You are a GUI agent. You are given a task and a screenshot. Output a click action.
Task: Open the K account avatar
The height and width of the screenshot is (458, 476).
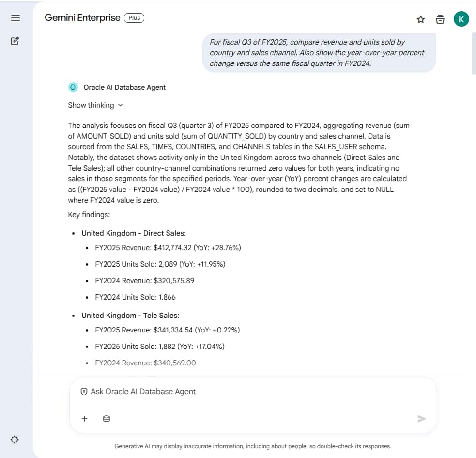point(461,19)
